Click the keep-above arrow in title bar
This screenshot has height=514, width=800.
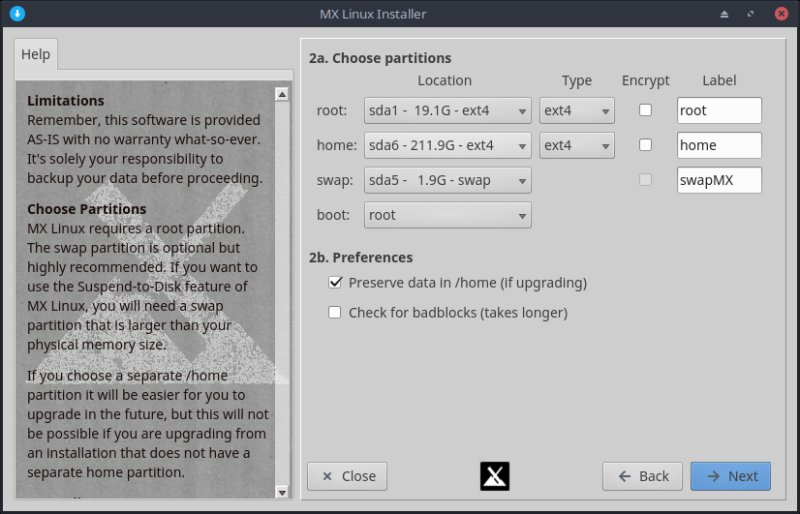point(725,14)
